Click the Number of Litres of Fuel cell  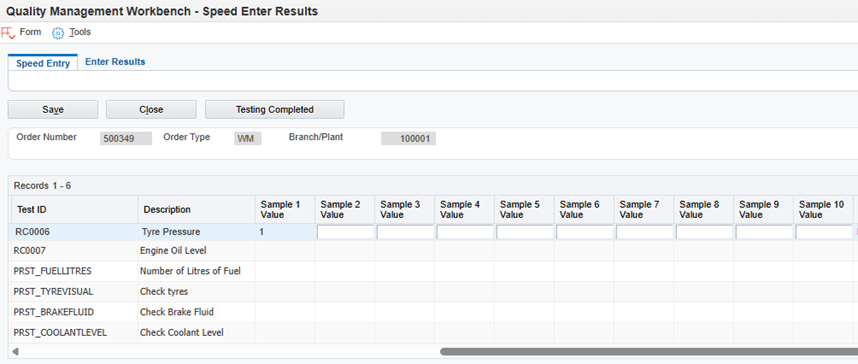point(196,271)
